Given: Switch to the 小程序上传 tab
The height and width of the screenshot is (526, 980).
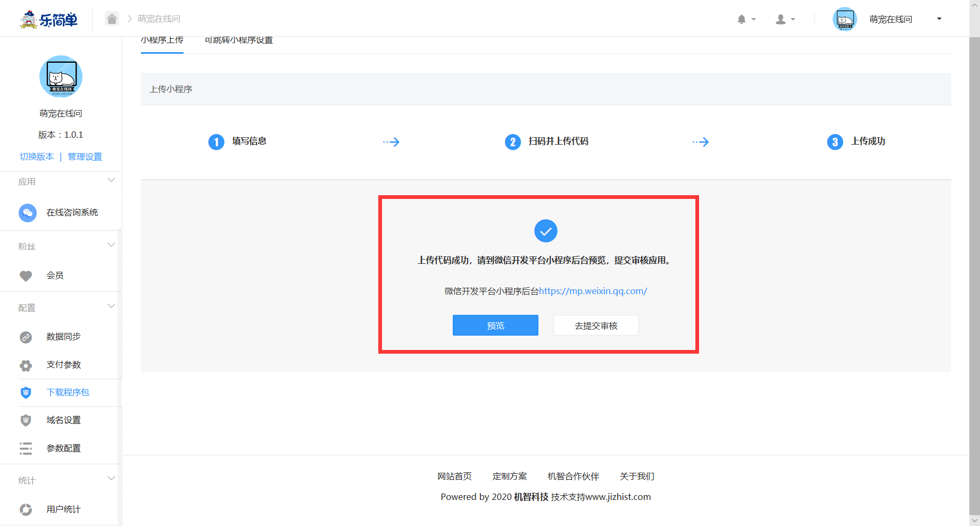Looking at the screenshot, I should click(x=162, y=41).
